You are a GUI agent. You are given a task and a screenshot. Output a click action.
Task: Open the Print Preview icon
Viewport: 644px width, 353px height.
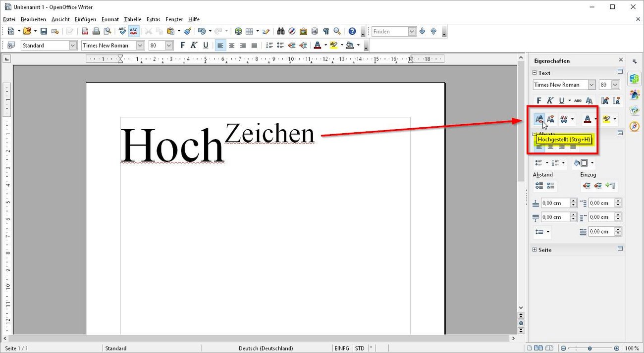click(x=107, y=31)
